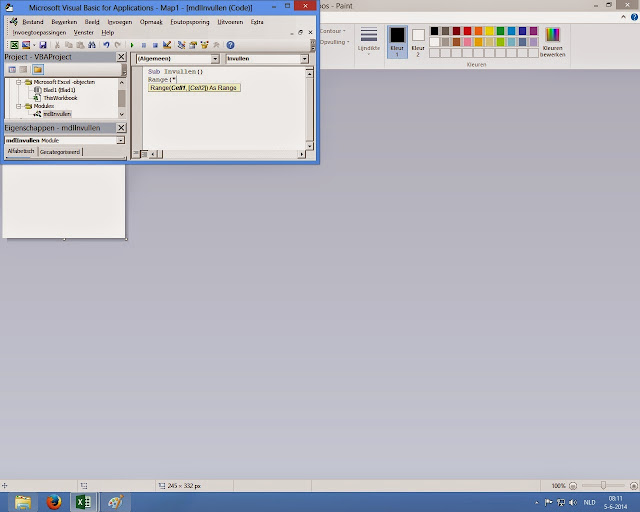This screenshot has height=512, width=640.
Task: Select Blad1 (Blad1) in project tree
Action: pyautogui.click(x=59, y=90)
